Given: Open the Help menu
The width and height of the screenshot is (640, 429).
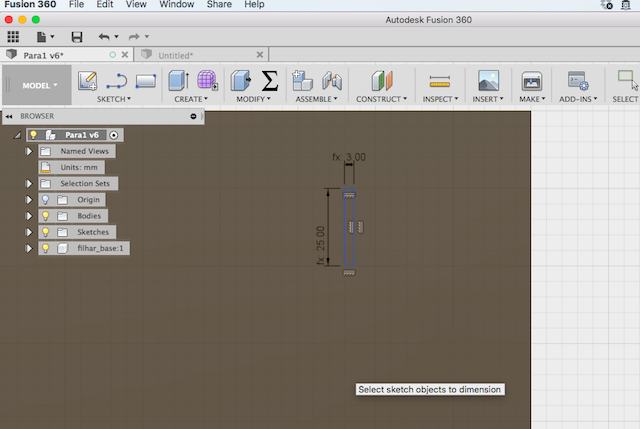Looking at the screenshot, I should (x=254, y=4).
